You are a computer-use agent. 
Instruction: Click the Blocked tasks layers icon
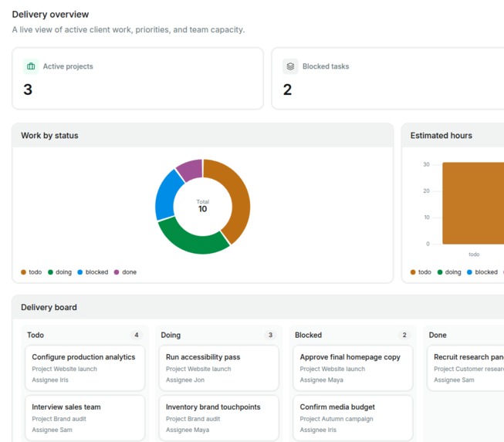click(x=290, y=66)
